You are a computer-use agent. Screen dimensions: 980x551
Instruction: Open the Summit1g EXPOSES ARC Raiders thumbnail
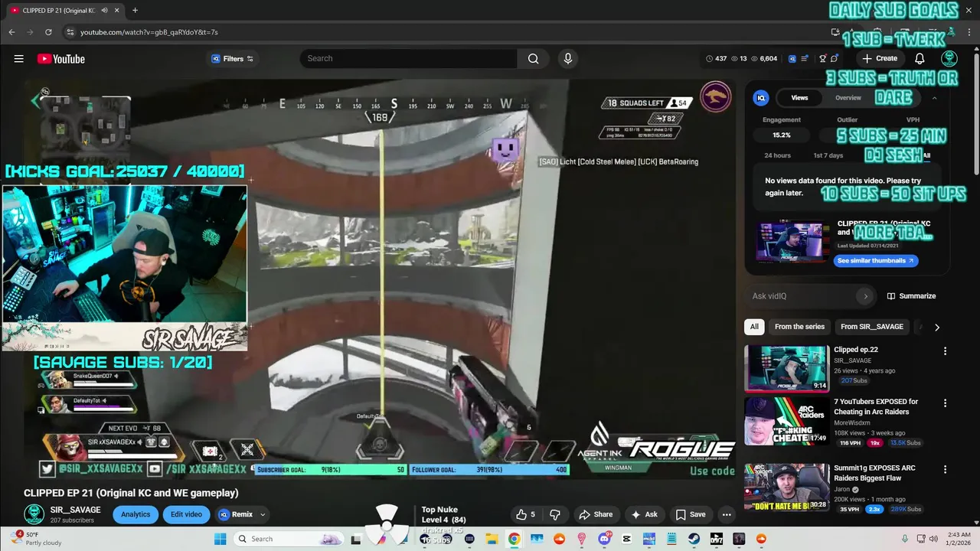[786, 487]
